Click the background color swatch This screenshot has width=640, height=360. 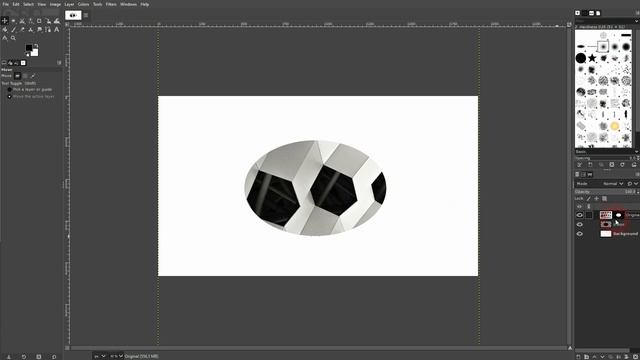35,53
